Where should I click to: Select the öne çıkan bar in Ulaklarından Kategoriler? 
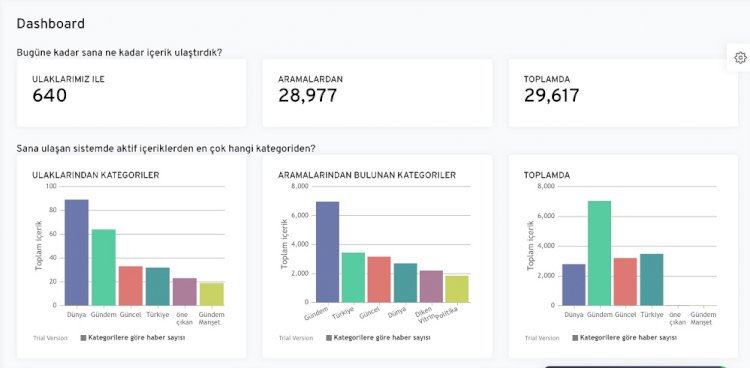coord(185,292)
